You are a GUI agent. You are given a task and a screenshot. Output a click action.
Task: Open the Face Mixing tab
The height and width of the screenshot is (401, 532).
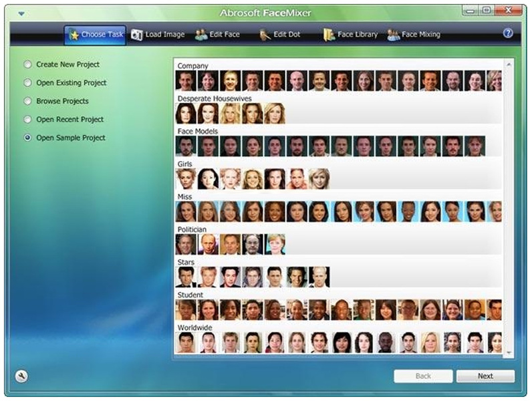point(414,35)
